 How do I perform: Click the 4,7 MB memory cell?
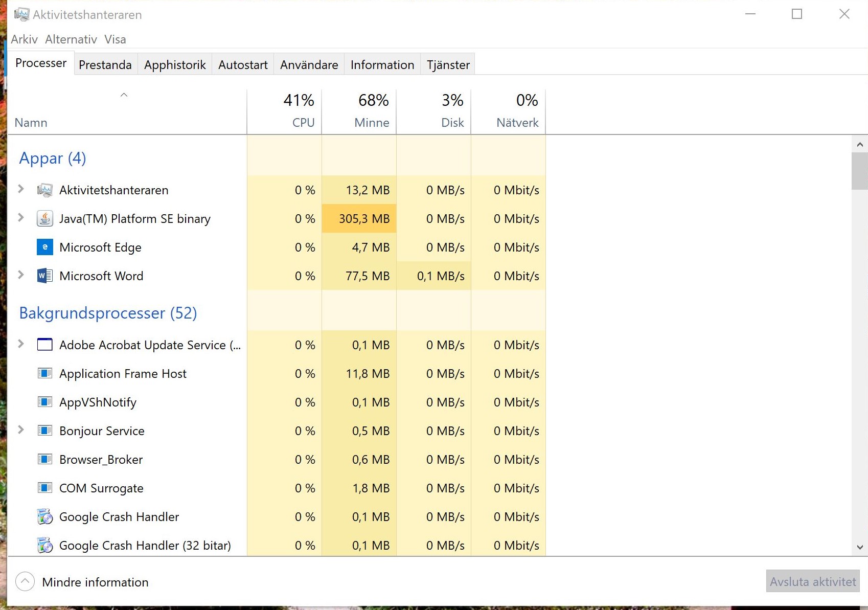359,247
